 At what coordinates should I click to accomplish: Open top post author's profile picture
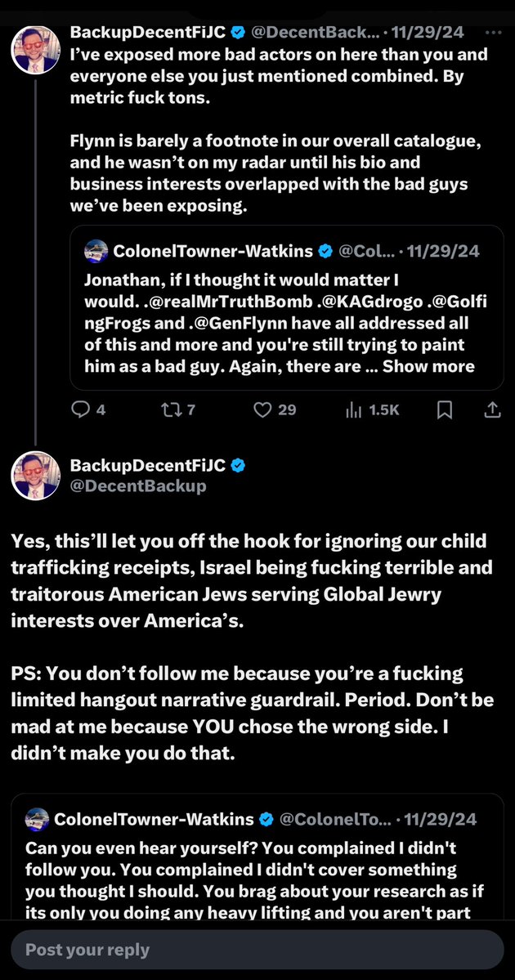(35, 51)
